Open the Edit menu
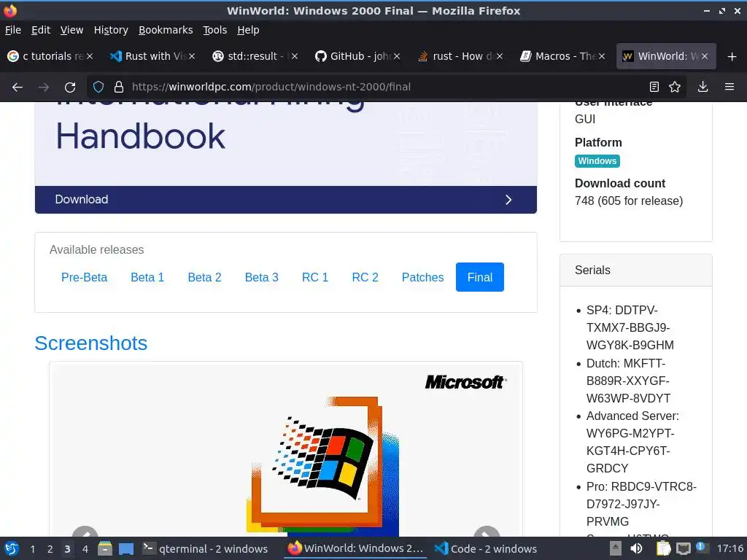 tap(41, 30)
